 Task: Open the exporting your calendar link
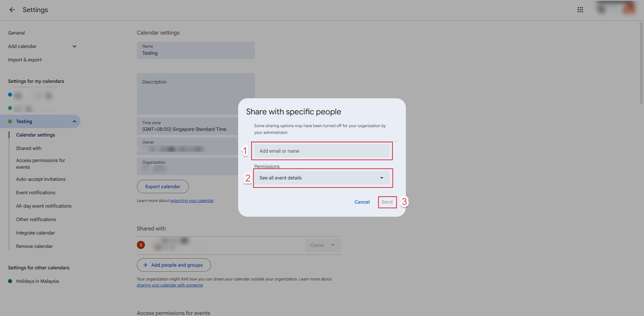point(192,201)
